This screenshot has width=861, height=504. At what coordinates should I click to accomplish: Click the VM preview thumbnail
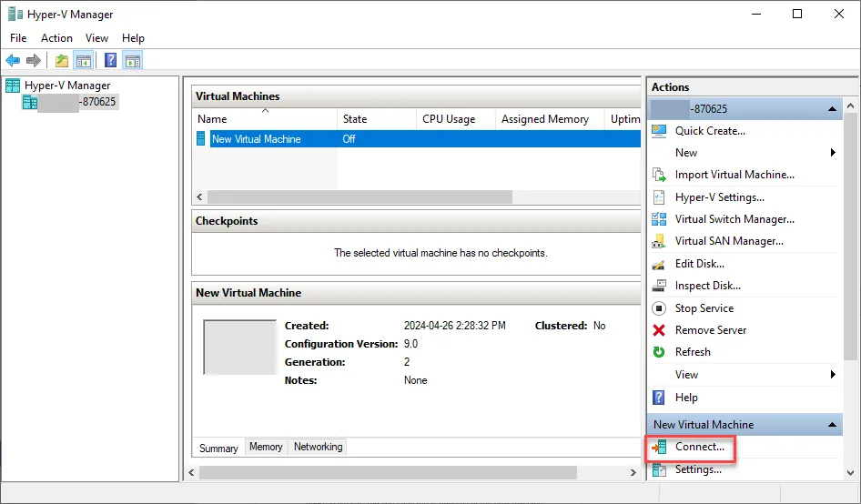(x=240, y=347)
